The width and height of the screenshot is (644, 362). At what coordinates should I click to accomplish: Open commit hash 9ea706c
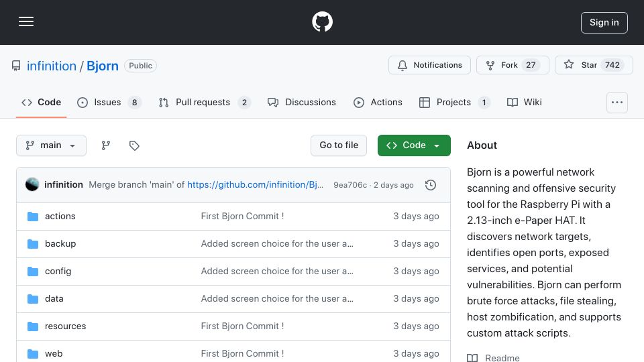tap(350, 185)
